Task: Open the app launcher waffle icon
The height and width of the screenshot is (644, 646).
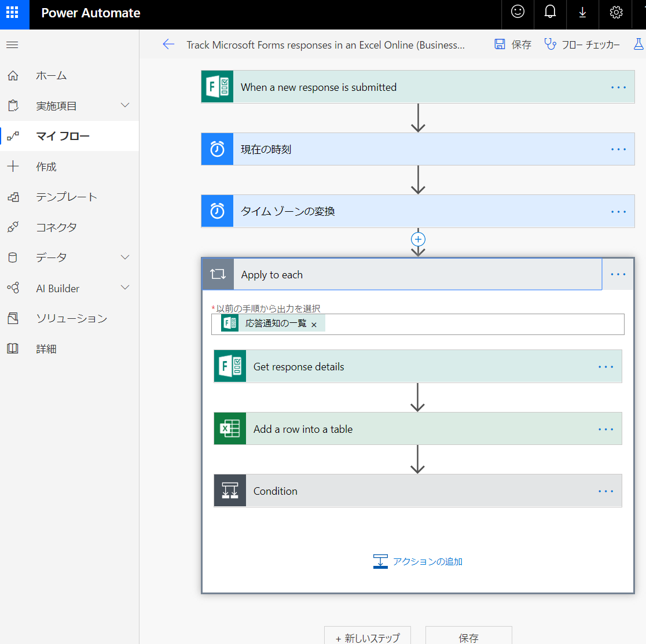Action: point(12,12)
